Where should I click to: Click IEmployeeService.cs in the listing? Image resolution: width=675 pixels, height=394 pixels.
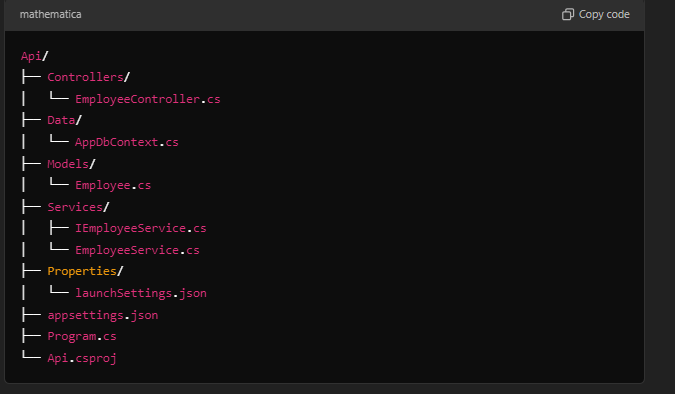140,228
